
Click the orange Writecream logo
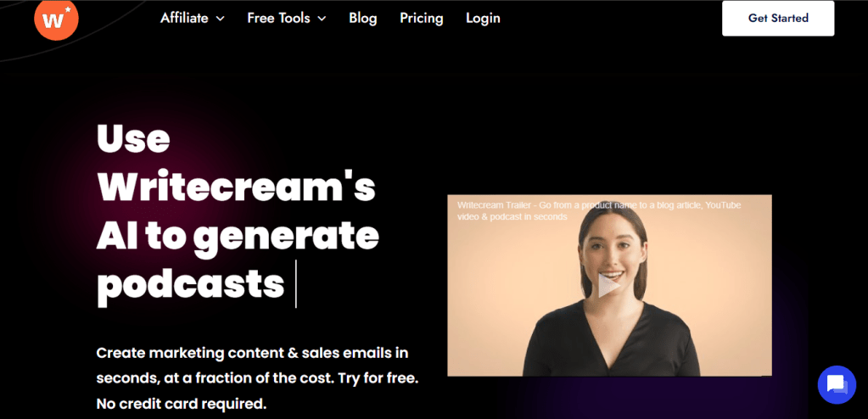pyautogui.click(x=56, y=20)
